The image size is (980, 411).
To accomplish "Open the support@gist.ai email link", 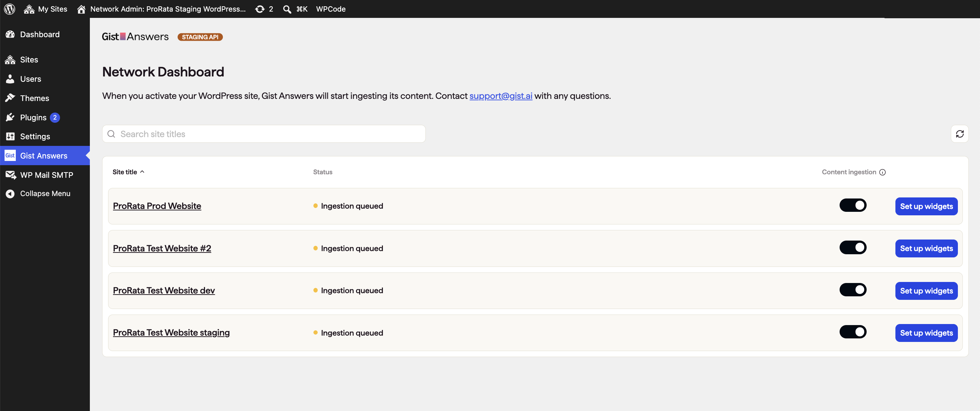I will click(501, 96).
